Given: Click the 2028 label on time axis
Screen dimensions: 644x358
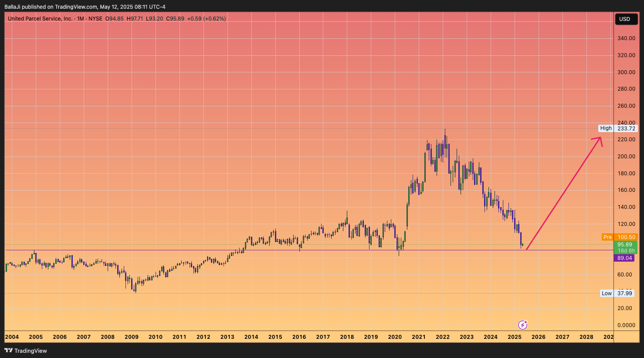Looking at the screenshot, I should point(586,337).
